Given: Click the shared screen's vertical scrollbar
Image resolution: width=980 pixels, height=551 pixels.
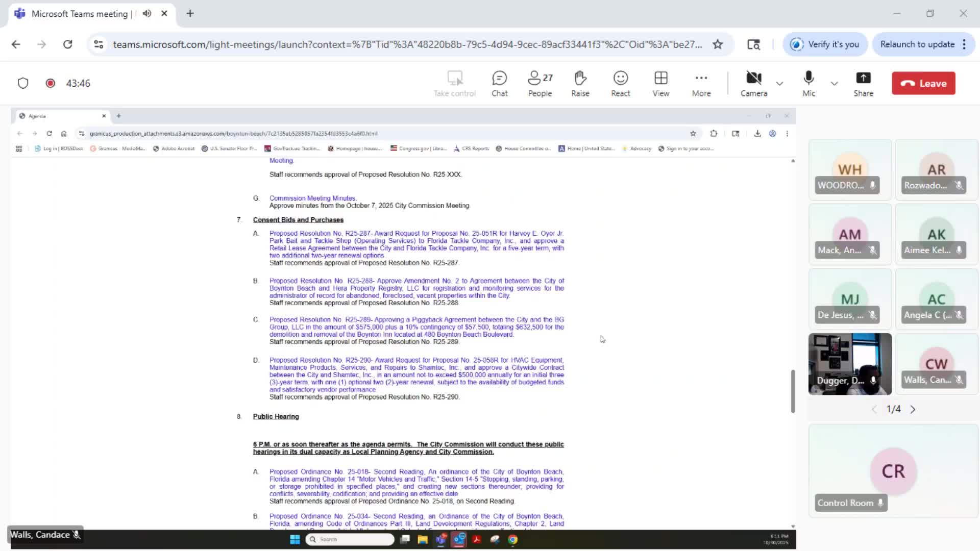Looking at the screenshot, I should click(x=793, y=391).
